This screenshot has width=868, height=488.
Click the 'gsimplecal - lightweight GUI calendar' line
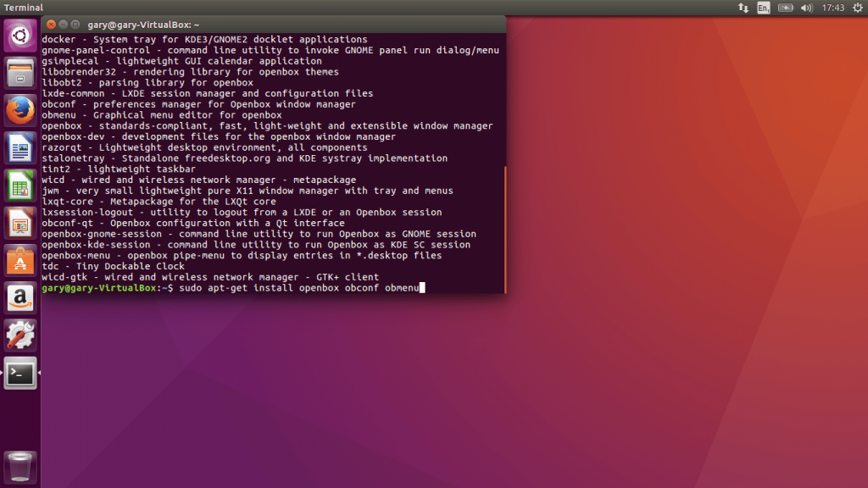[x=181, y=61]
